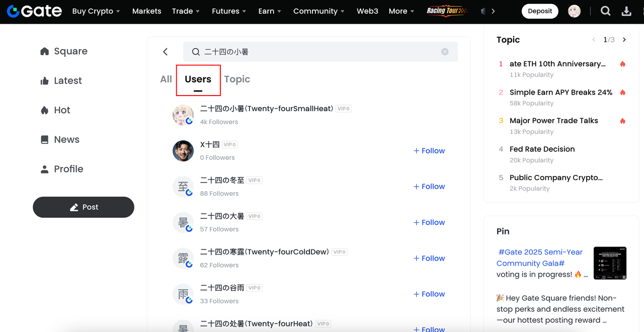Open Fed Rate Decision topic

pyautogui.click(x=542, y=149)
